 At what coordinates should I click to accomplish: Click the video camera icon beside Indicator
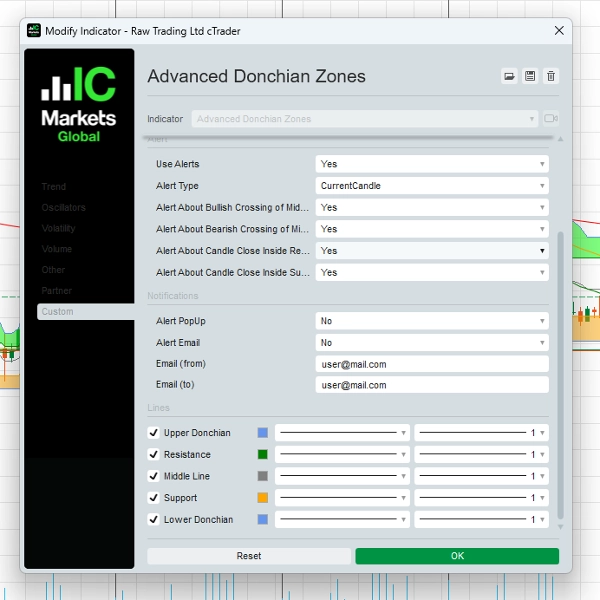550,119
